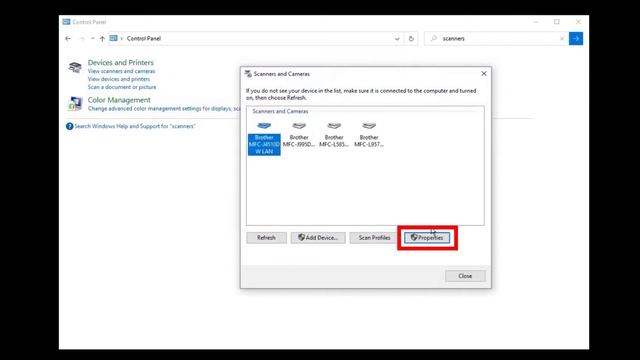The height and width of the screenshot is (360, 640).
Task: Click the blue help question mark icon
Action: pyautogui.click(x=69, y=126)
